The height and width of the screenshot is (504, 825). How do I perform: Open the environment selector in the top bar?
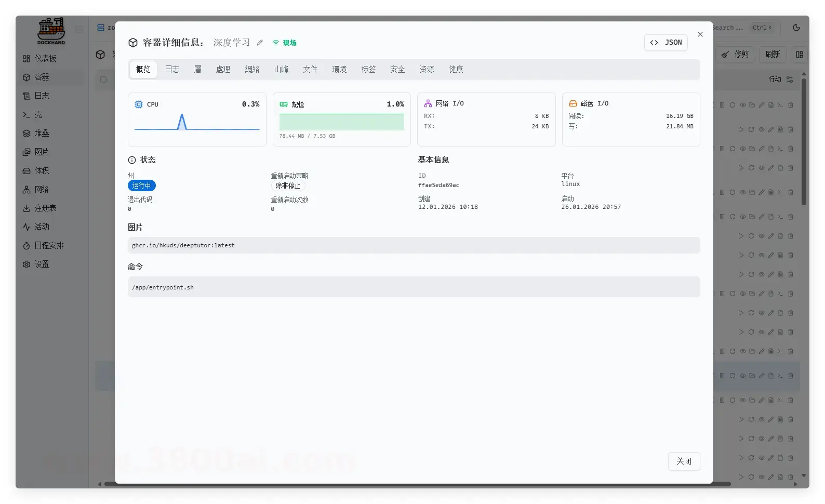[106, 28]
